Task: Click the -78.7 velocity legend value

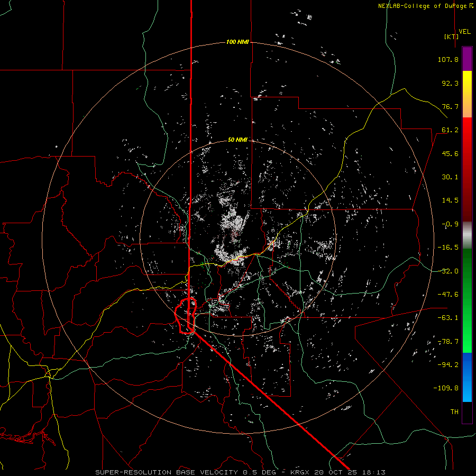Action: [448, 342]
